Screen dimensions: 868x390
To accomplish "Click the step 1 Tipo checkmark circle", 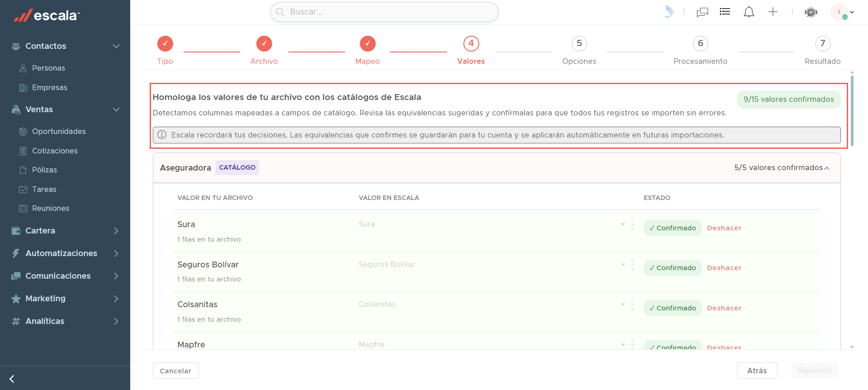I will tap(165, 43).
